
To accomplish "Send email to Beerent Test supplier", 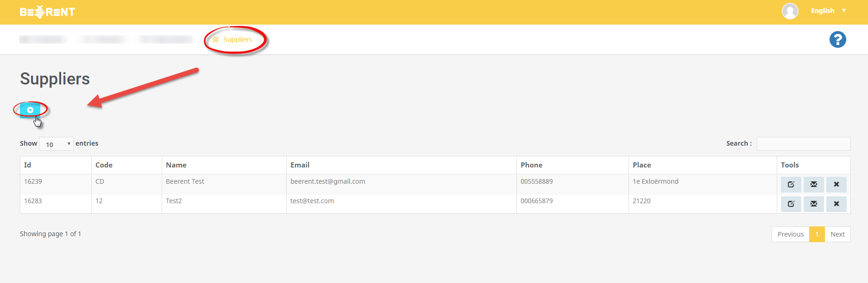I will (813, 185).
